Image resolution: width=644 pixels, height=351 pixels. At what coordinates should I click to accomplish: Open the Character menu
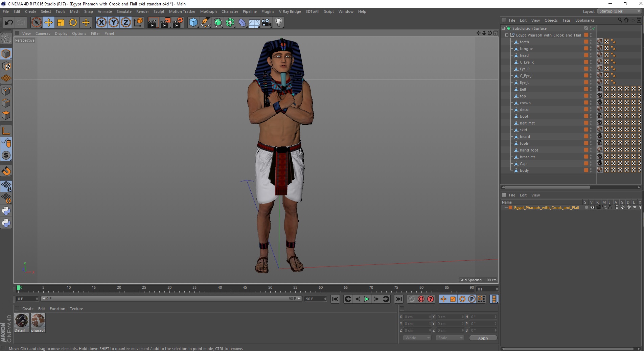[x=230, y=11]
